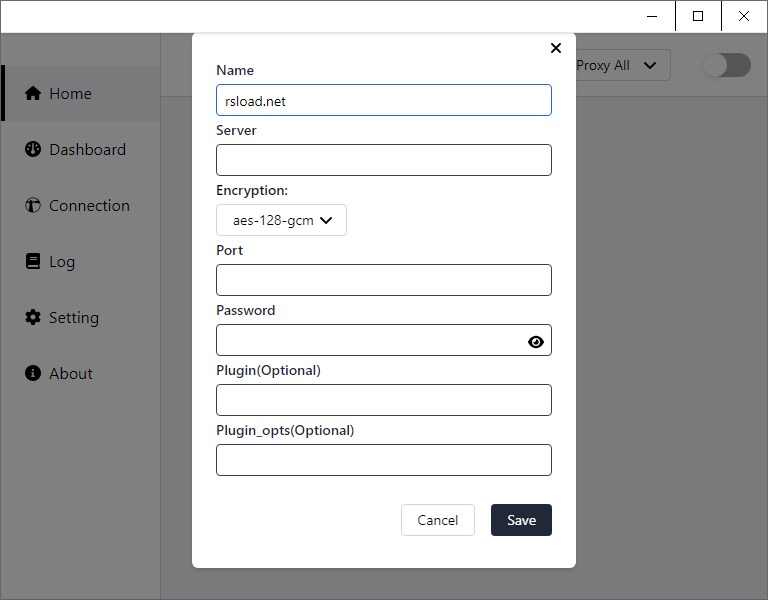Click the Log book icon
The height and width of the screenshot is (600, 768).
(33, 261)
